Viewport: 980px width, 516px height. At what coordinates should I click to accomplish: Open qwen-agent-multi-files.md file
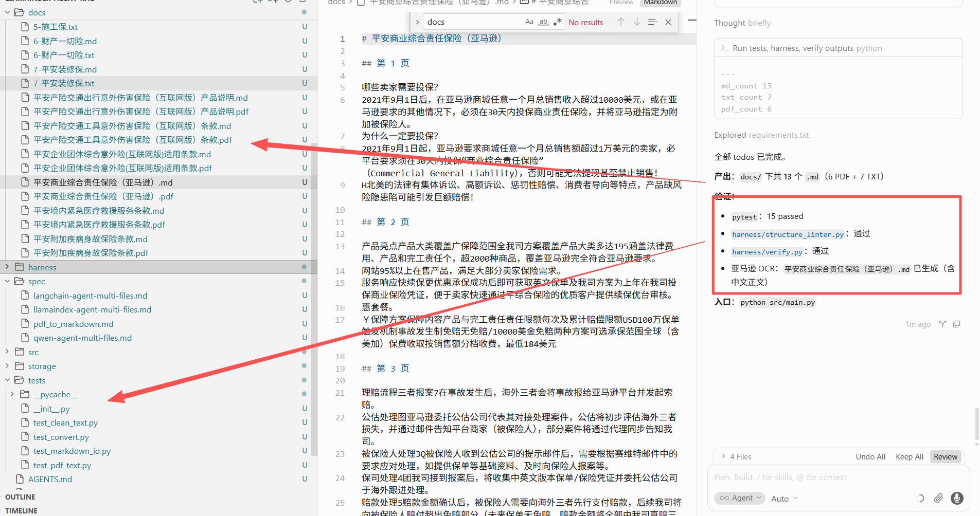coord(82,338)
